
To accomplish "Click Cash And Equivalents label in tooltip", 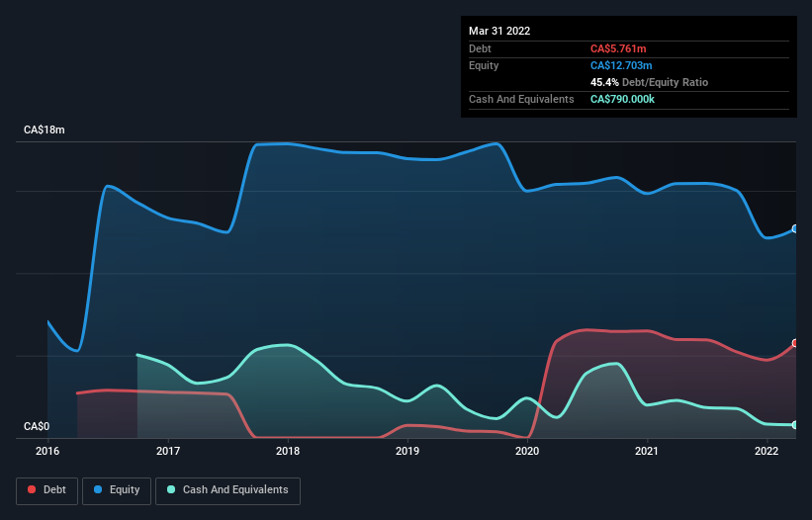I will pyautogui.click(x=521, y=99).
